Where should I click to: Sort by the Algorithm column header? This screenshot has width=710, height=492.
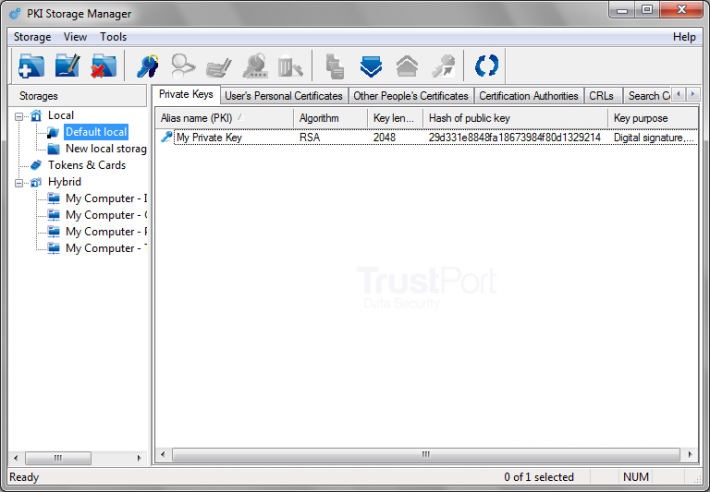point(331,118)
